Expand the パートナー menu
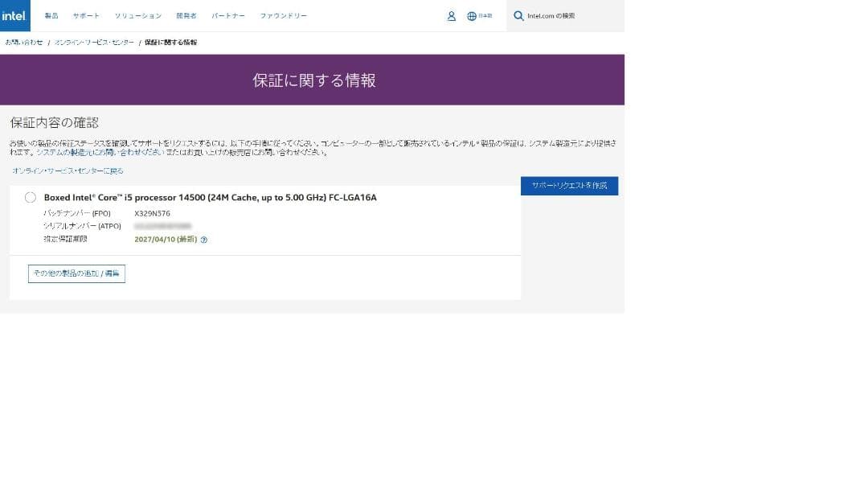Viewport: 868px width, 489px height. [228, 16]
